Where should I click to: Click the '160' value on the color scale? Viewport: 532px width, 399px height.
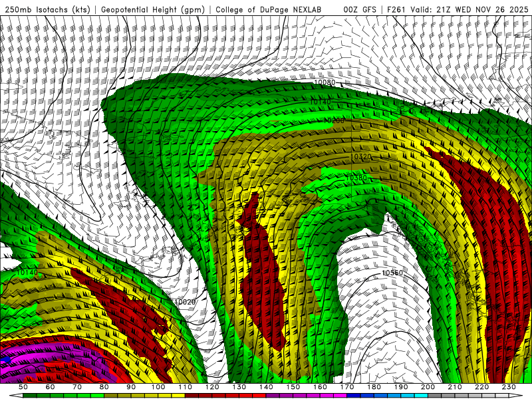320,387
